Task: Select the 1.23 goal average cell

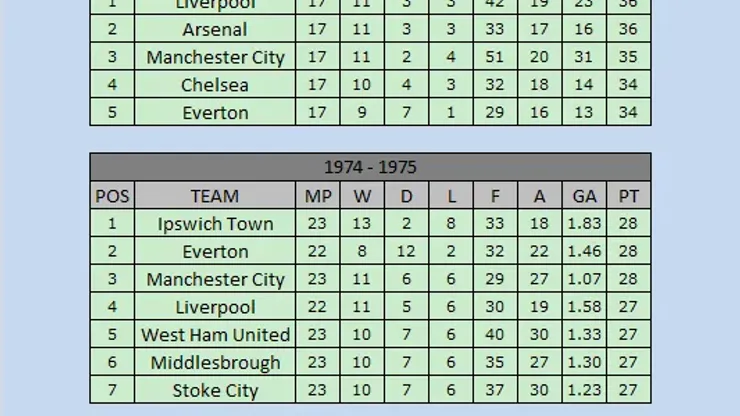Action: coord(584,391)
